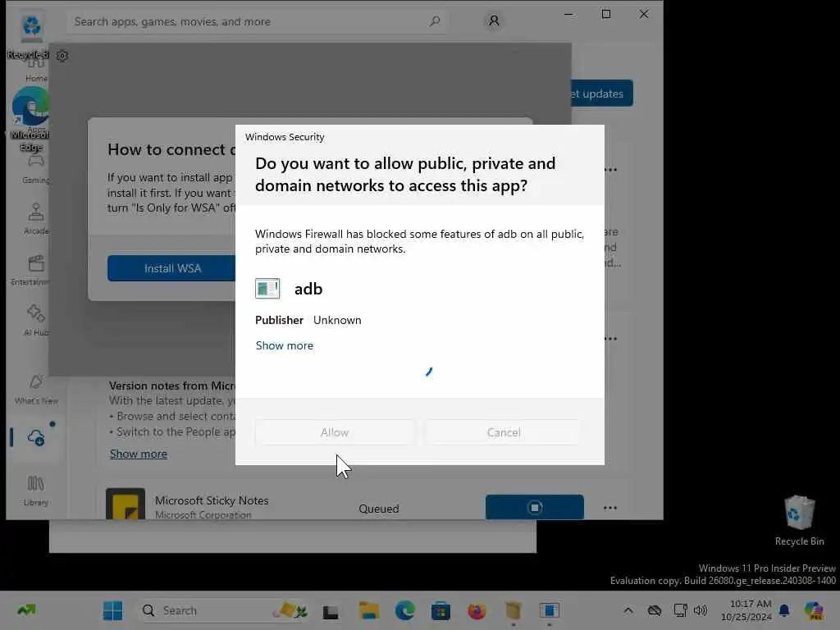Click the volume speaker tray icon

(x=701, y=610)
